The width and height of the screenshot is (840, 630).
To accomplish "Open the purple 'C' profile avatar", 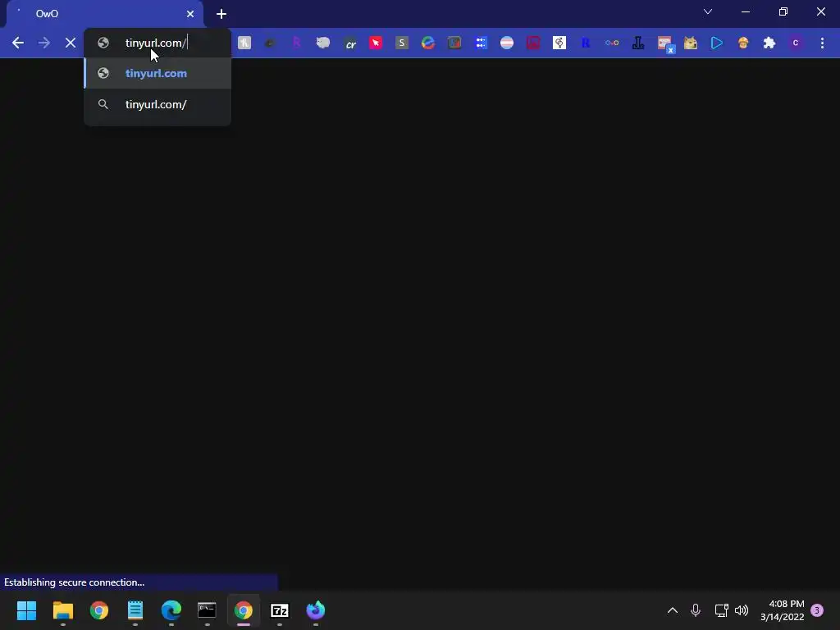I will click(796, 43).
